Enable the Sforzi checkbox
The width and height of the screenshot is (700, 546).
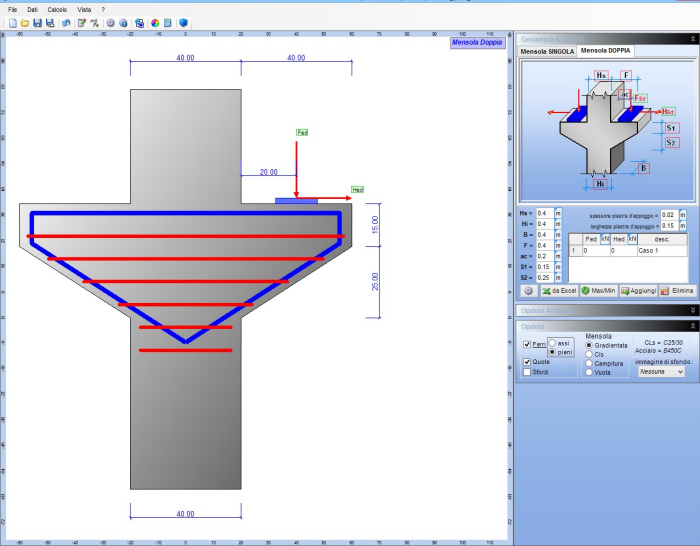coord(527,372)
